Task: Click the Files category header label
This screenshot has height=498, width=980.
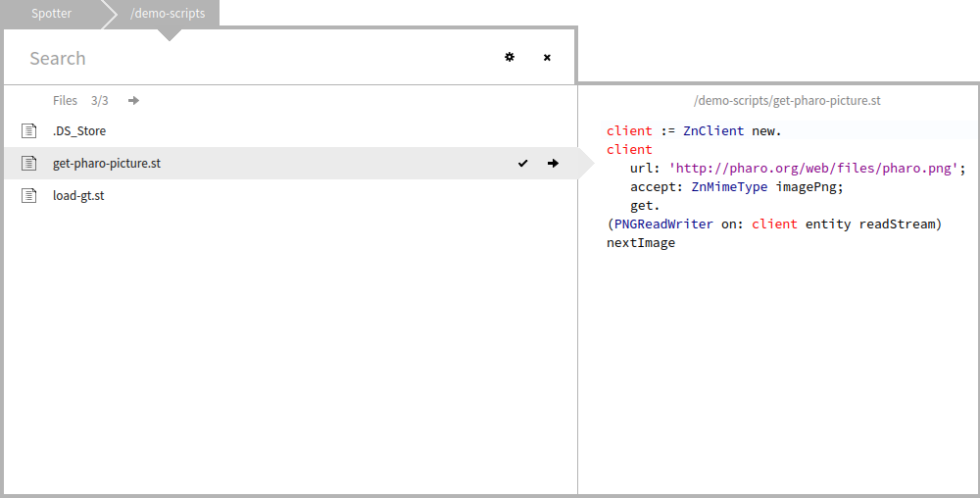Action: coord(65,101)
